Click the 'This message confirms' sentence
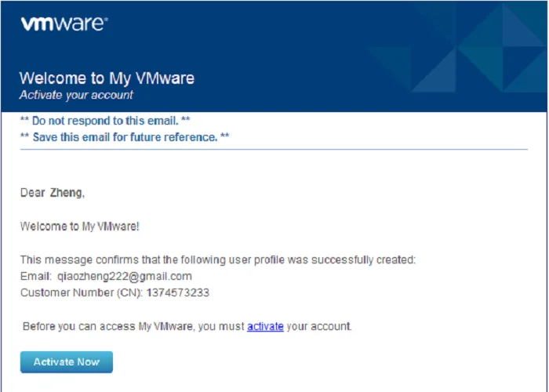 (218, 260)
